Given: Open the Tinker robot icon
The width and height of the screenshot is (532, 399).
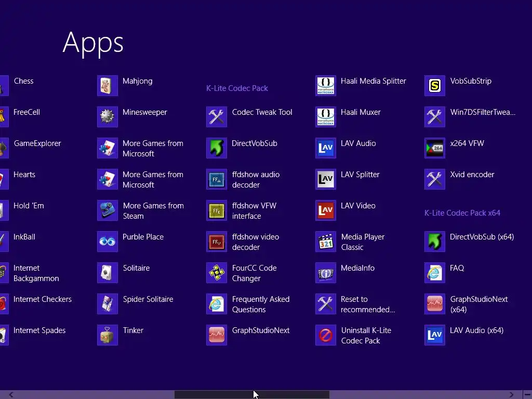Looking at the screenshot, I should point(107,335).
